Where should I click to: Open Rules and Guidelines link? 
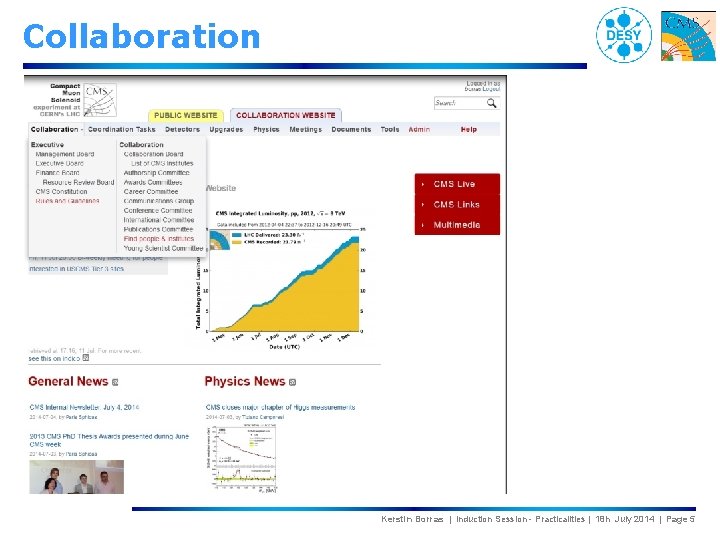point(67,201)
